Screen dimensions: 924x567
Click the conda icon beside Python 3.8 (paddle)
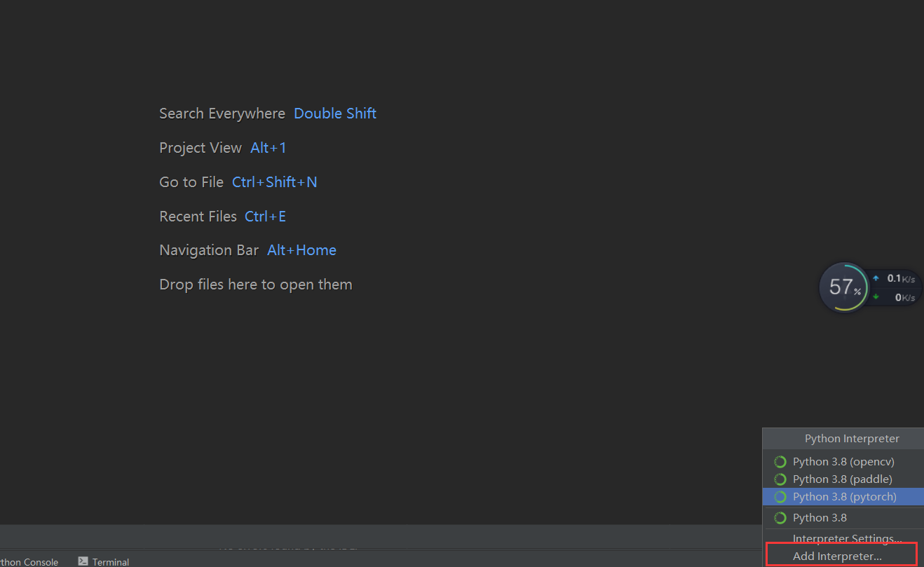[x=780, y=479]
